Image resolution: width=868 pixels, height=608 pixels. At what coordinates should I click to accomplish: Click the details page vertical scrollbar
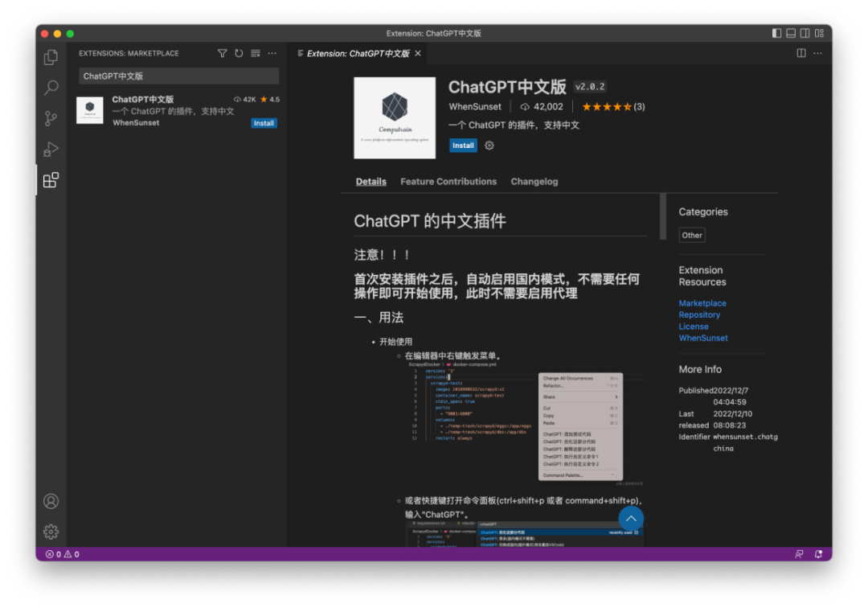coord(663,216)
